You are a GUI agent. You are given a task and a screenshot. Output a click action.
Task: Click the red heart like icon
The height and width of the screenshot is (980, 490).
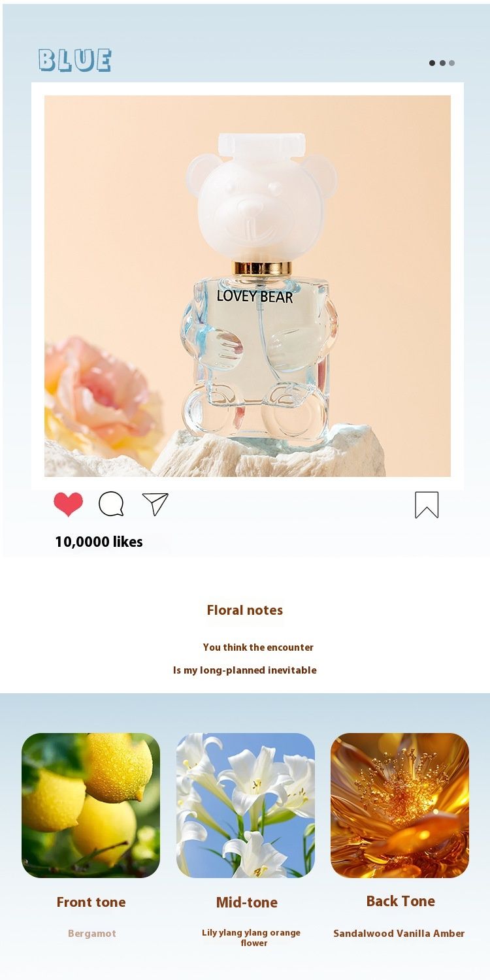tap(69, 504)
